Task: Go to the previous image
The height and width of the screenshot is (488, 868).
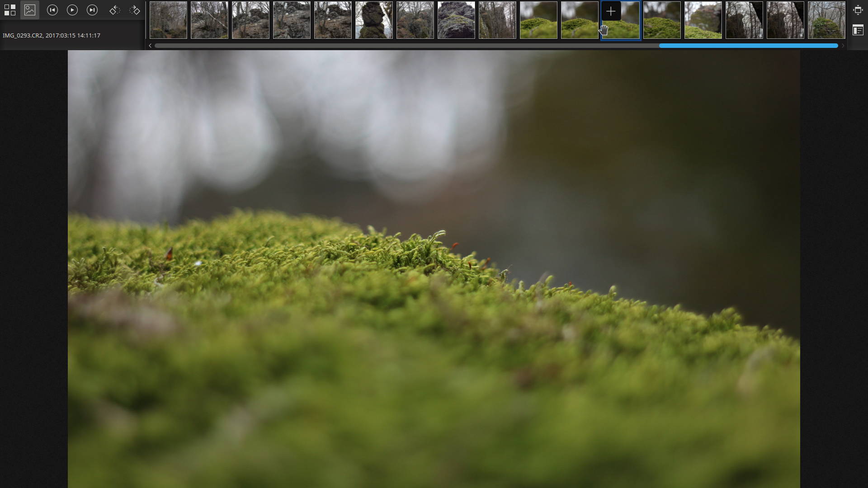Action: click(x=52, y=10)
